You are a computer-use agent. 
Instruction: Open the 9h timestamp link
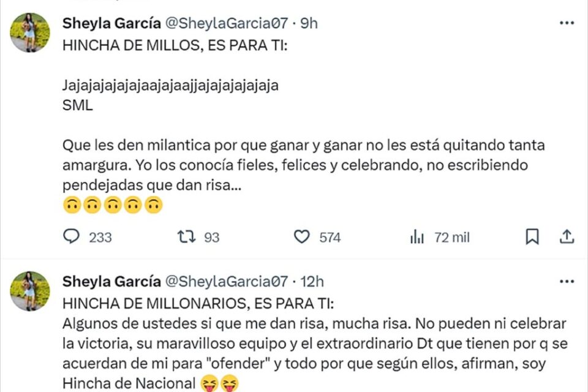[x=310, y=23]
